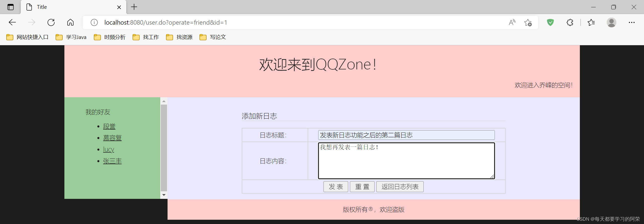This screenshot has width=644, height=224.
Task: Open friend 慕容复's space
Action: point(112,138)
